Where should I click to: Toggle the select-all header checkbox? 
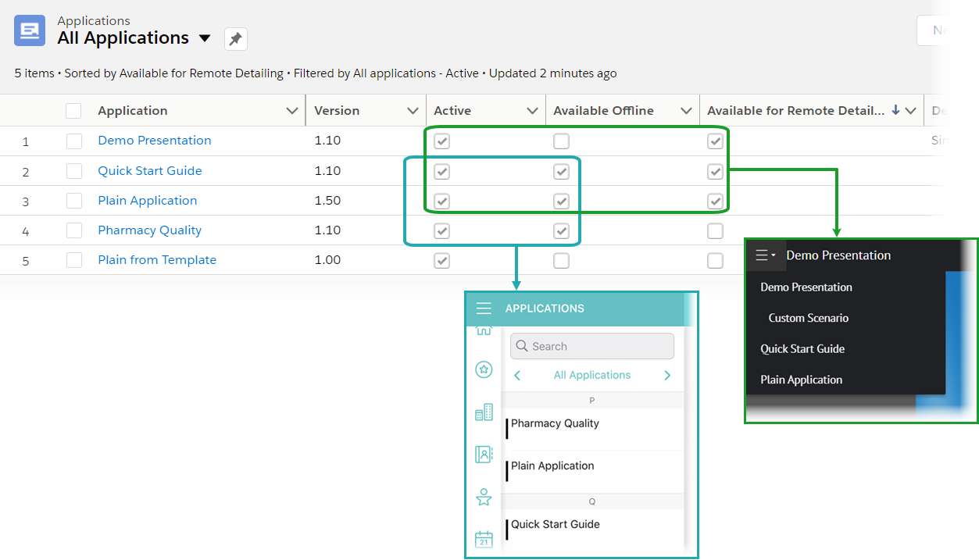[73, 111]
